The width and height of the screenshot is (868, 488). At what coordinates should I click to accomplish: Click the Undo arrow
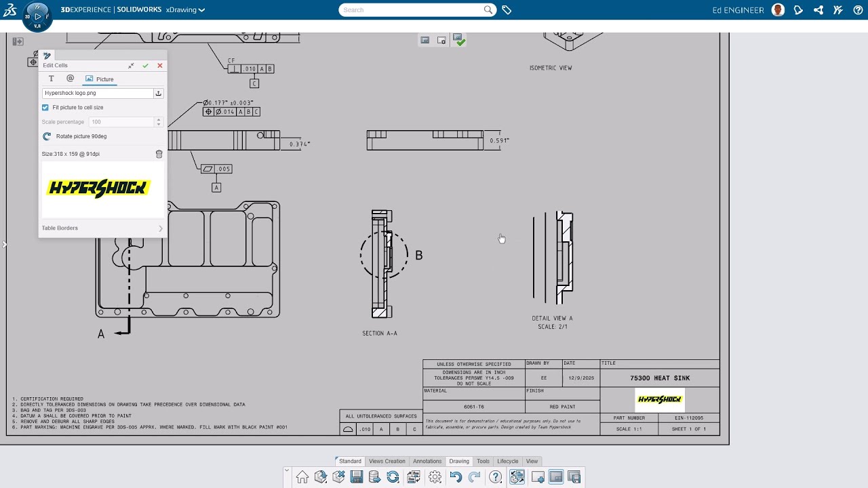tap(456, 477)
